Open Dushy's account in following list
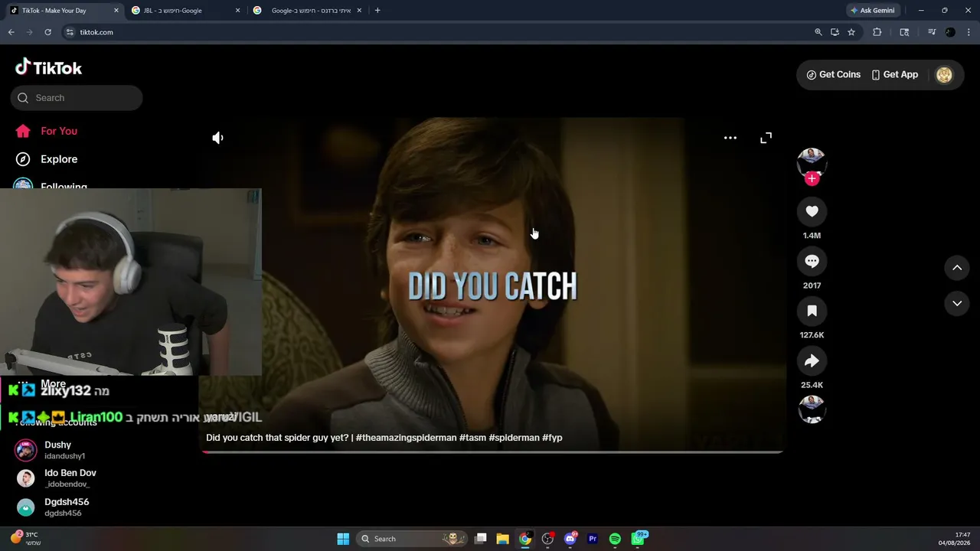Viewport: 980px width, 551px height. point(57,450)
